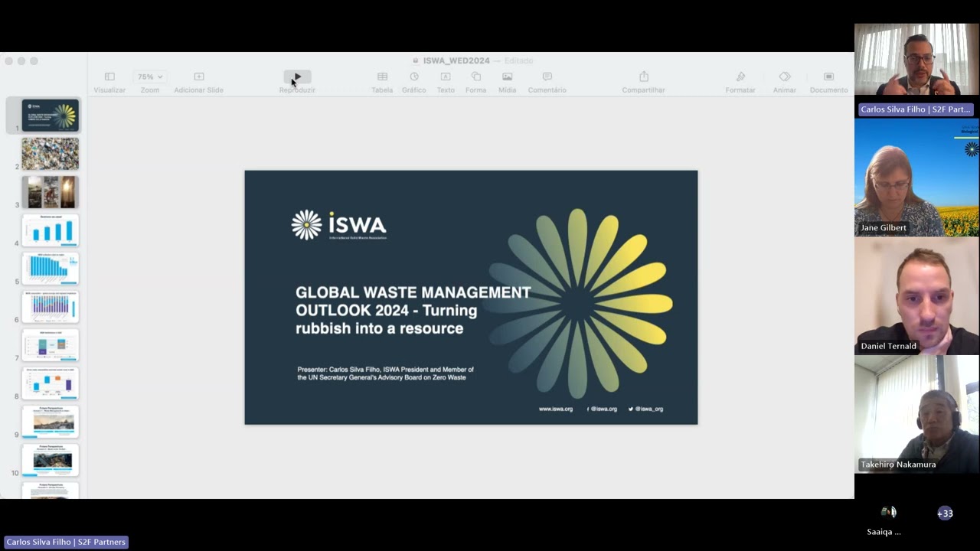Click the Carlos Silva Filho presenter label at bottom
980x551 pixels.
pyautogui.click(x=66, y=542)
